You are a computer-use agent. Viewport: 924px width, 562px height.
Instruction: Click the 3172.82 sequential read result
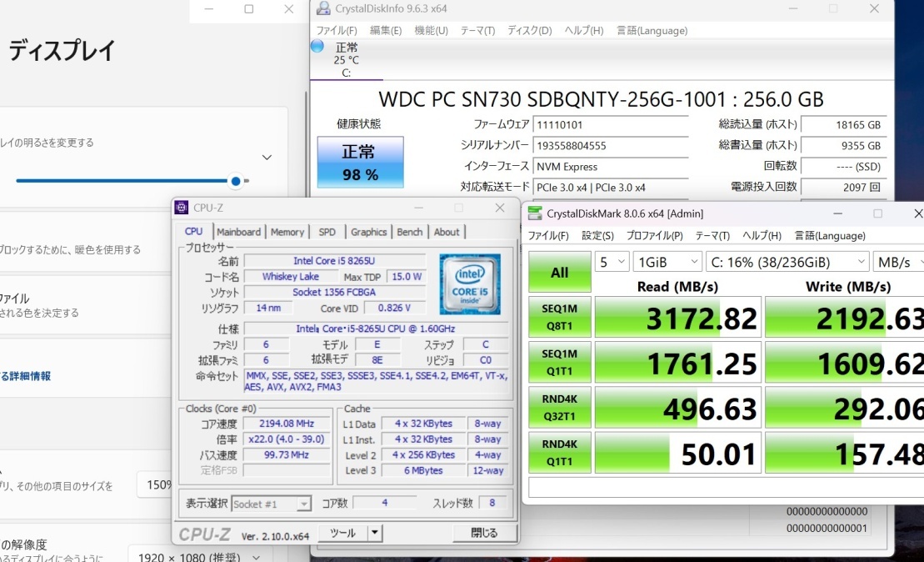coord(677,317)
